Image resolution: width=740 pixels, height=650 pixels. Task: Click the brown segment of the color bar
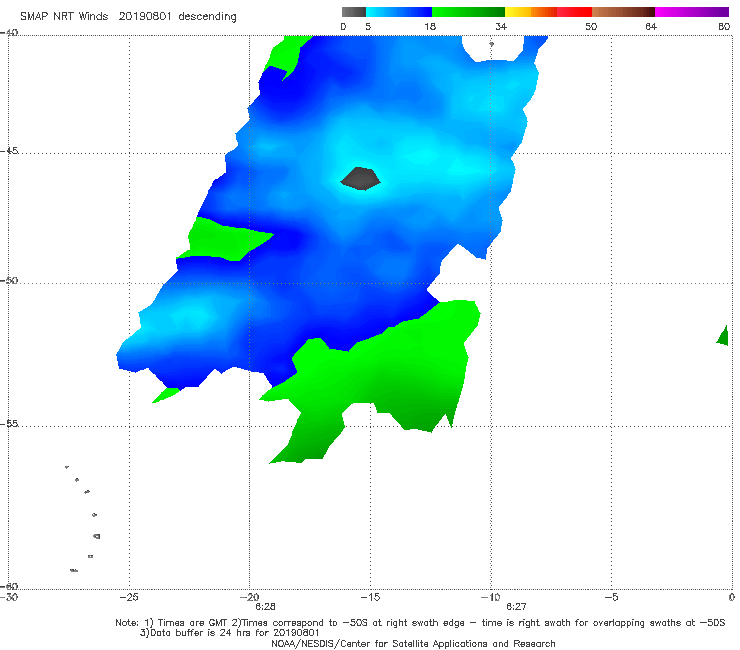(623, 12)
